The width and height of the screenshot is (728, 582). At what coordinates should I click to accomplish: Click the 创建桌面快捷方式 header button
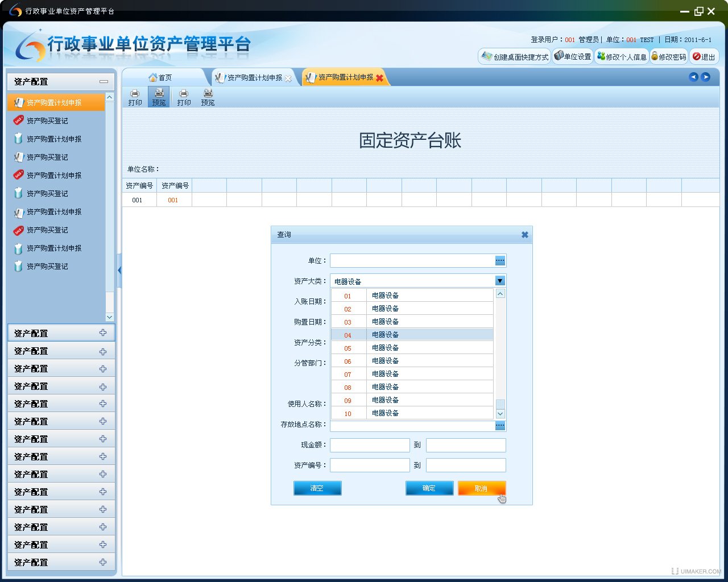(515, 57)
